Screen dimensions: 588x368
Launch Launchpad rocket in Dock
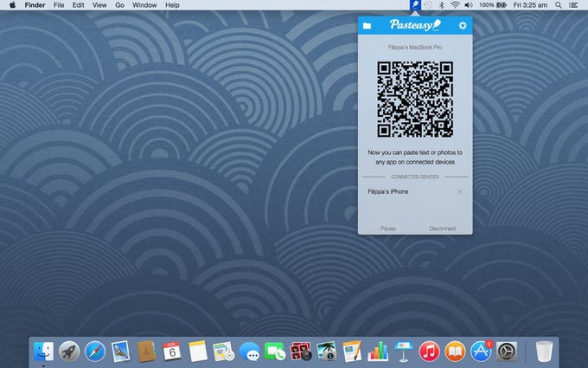tap(69, 352)
